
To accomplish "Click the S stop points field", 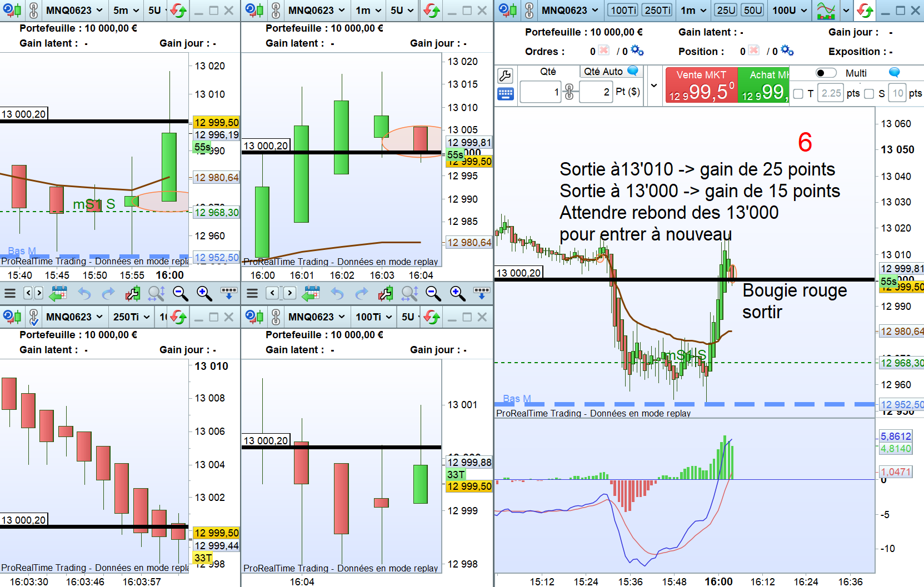I will click(898, 93).
